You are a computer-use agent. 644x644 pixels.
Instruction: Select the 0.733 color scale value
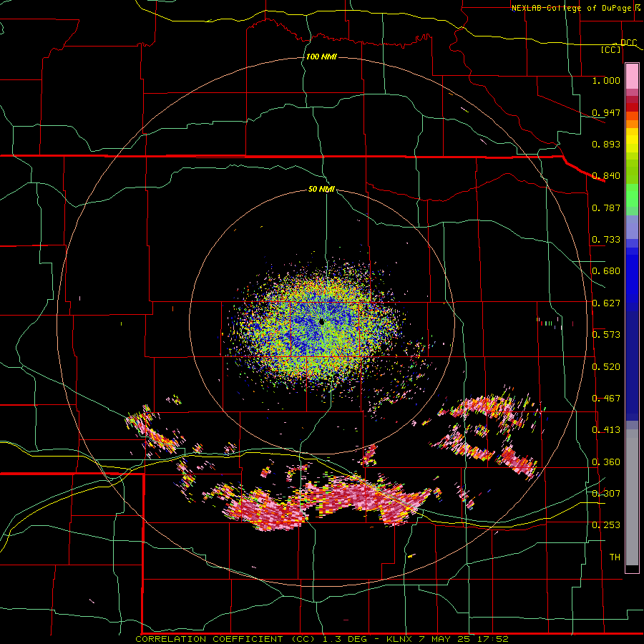coord(606,240)
